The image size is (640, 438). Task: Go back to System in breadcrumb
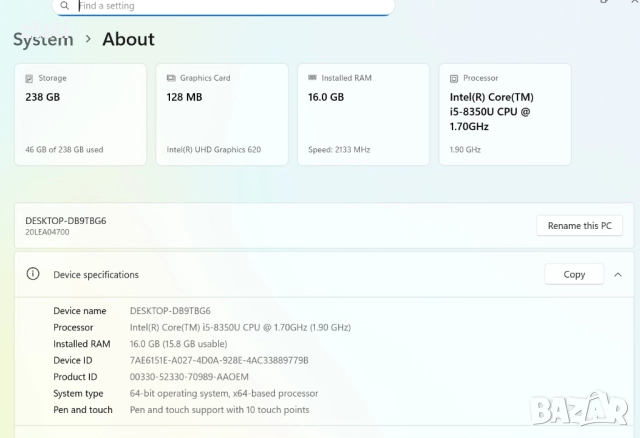tap(43, 40)
